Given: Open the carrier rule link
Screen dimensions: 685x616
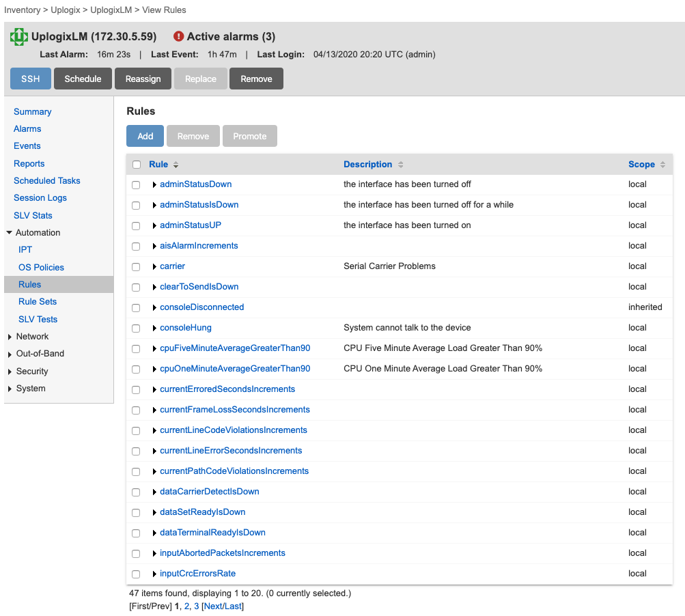Looking at the screenshot, I should pyautogui.click(x=172, y=266).
